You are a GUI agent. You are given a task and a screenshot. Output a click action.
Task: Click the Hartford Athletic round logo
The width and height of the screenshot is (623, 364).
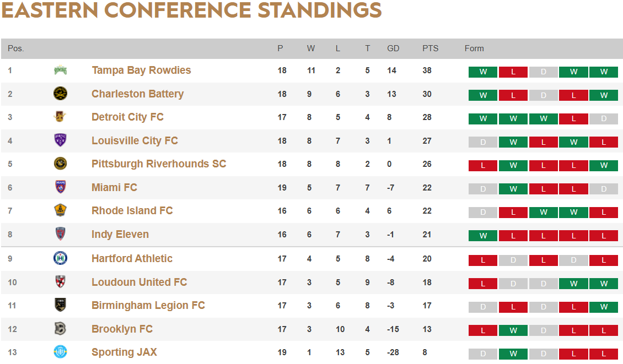pos(61,258)
